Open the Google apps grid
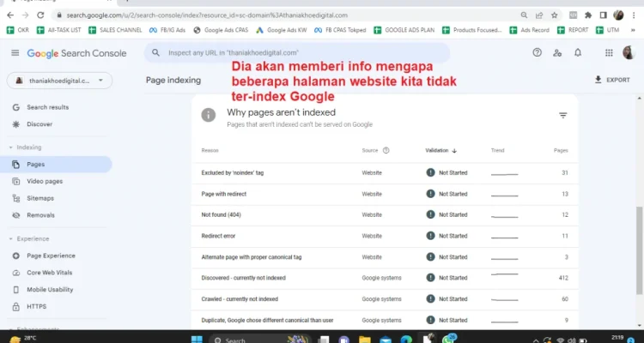This screenshot has height=343, width=644. click(x=609, y=52)
